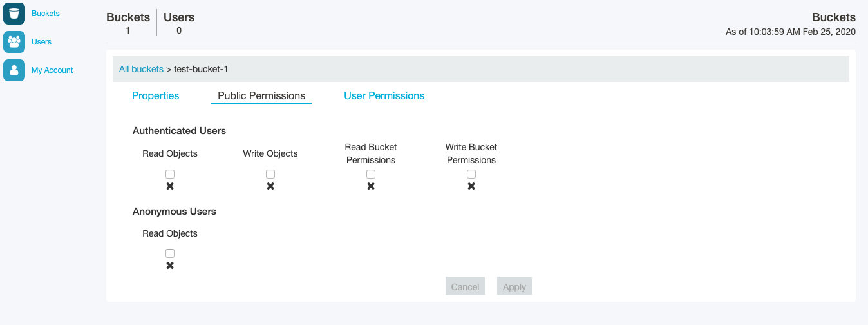868x325 pixels.
Task: Click X icon under Read Bucket Permissions
Action: 371,186
